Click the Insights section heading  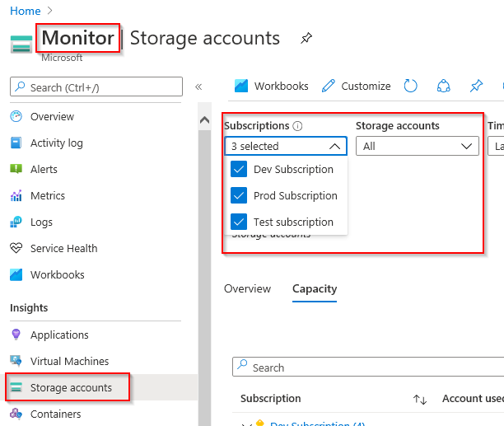pyautogui.click(x=29, y=307)
